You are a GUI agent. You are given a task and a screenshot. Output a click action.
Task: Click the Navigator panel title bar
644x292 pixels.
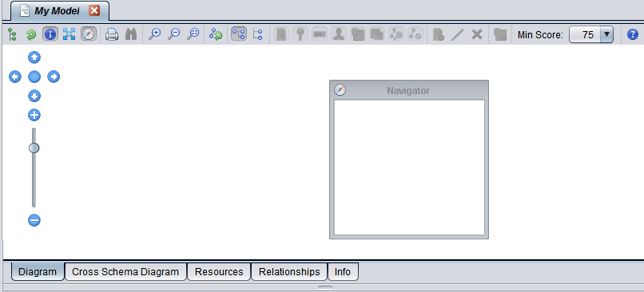pos(408,90)
